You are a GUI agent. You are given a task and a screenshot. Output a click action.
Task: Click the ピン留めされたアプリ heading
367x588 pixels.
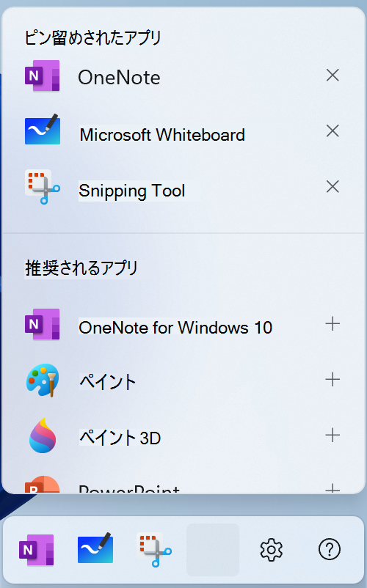point(92,38)
